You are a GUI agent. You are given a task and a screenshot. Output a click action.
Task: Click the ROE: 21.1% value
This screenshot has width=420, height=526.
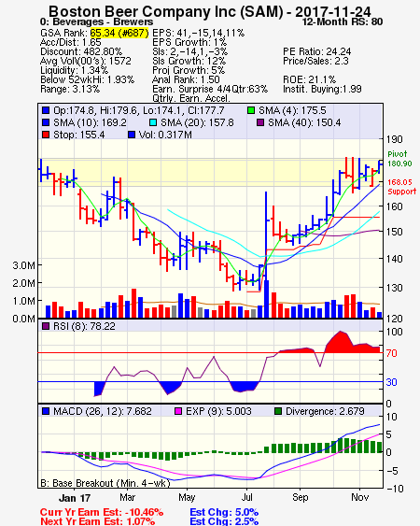point(309,79)
